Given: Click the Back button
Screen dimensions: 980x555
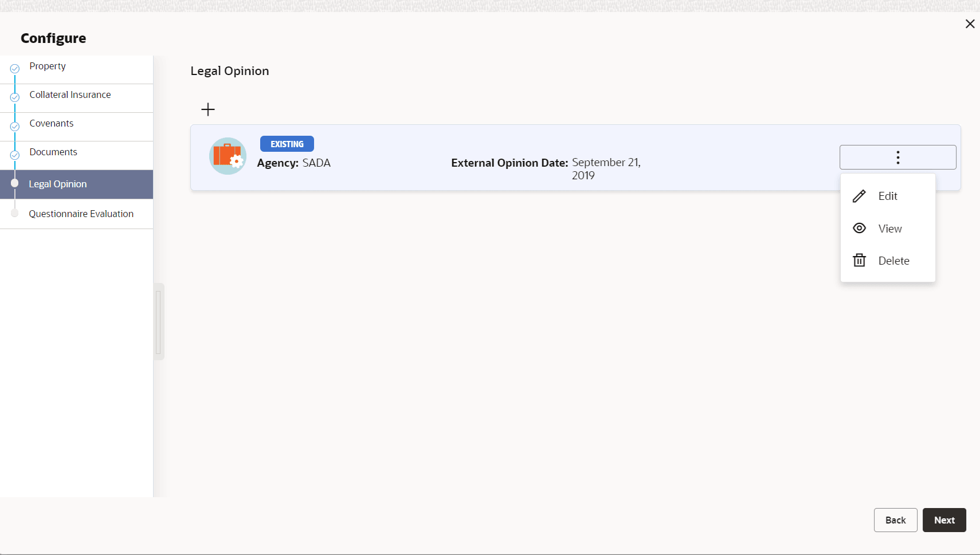Looking at the screenshot, I should [x=895, y=520].
